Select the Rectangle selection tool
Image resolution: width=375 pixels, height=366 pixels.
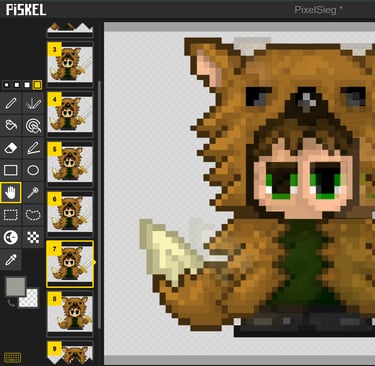(11, 215)
